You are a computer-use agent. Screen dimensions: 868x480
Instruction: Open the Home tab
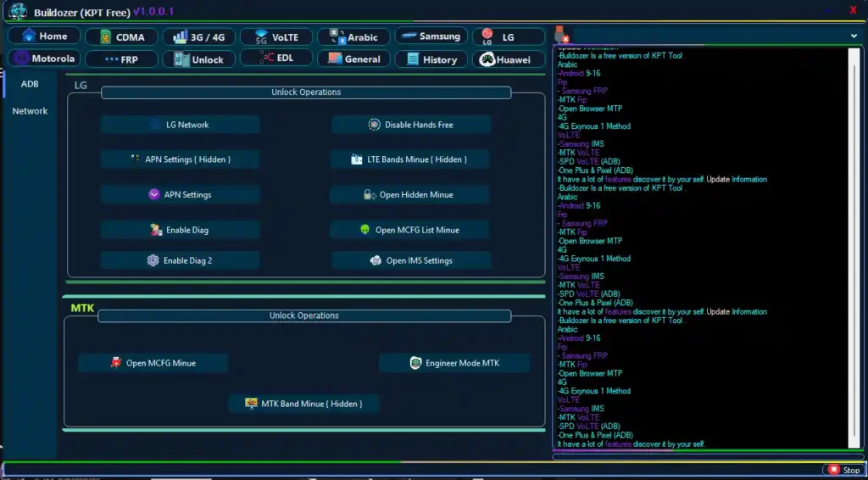44,36
